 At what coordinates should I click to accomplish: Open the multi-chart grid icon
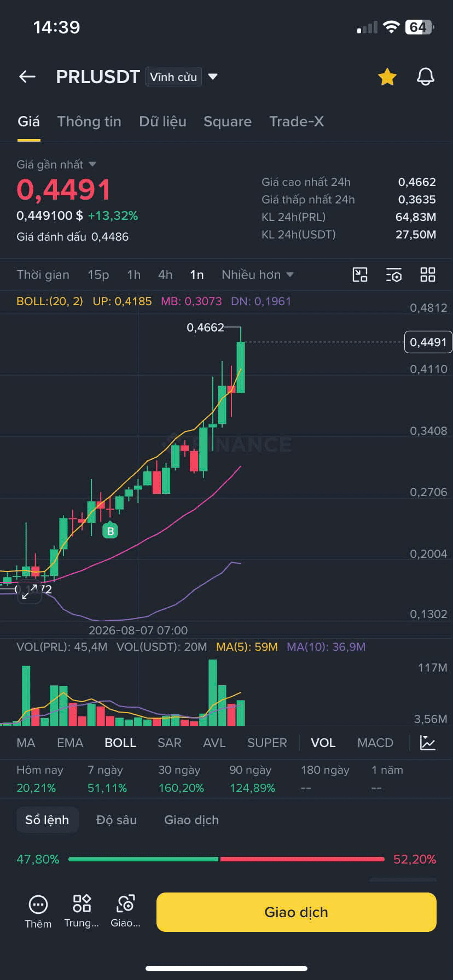click(428, 275)
